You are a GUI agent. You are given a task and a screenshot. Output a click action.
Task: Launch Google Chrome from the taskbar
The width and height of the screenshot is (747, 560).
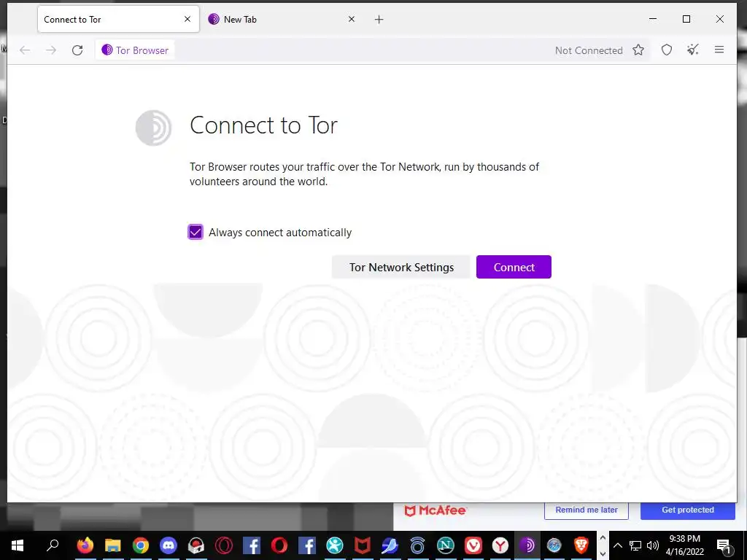(141, 545)
